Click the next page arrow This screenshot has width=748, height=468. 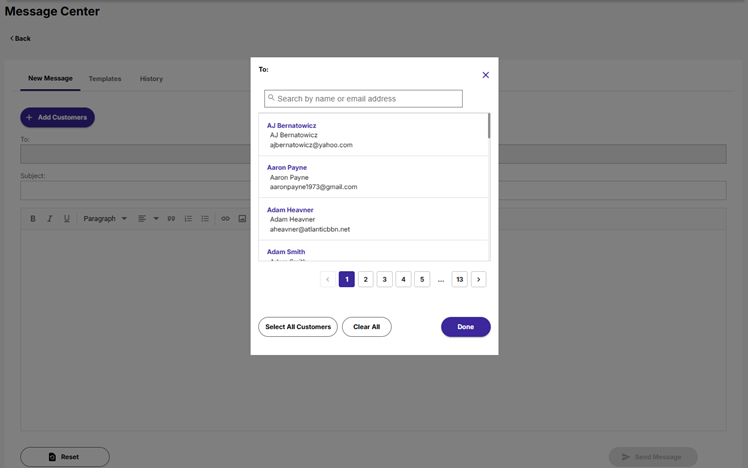pyautogui.click(x=478, y=280)
